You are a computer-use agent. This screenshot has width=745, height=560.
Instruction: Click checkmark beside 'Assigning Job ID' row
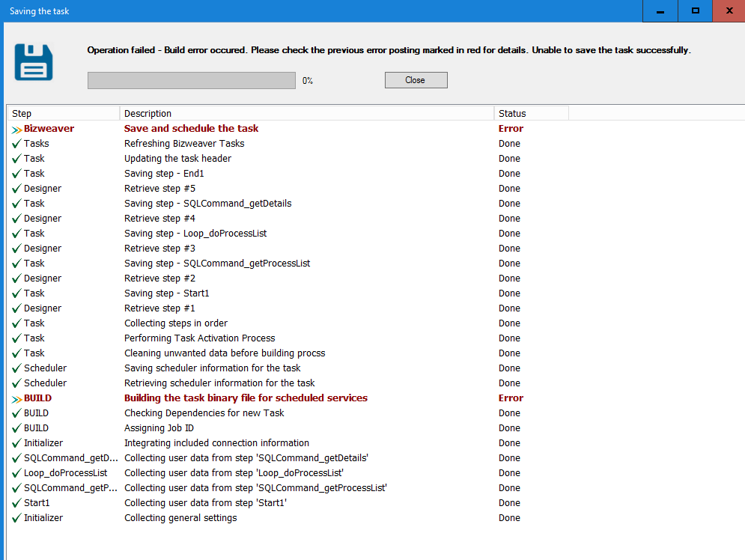point(16,428)
